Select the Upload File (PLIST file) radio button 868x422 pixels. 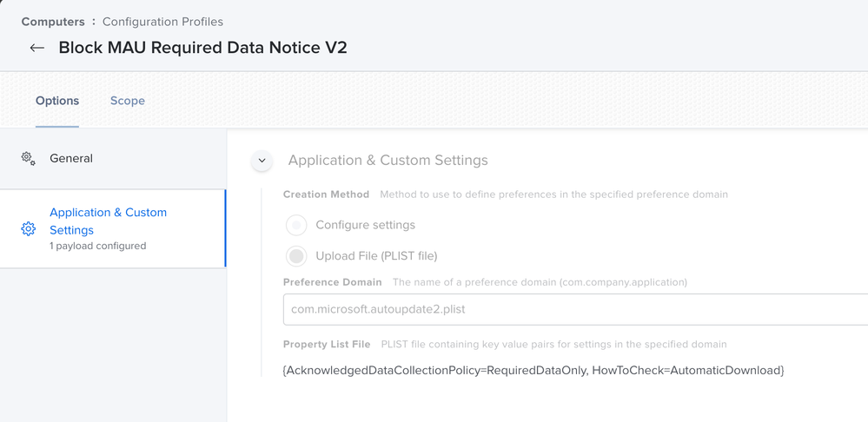[296, 256]
